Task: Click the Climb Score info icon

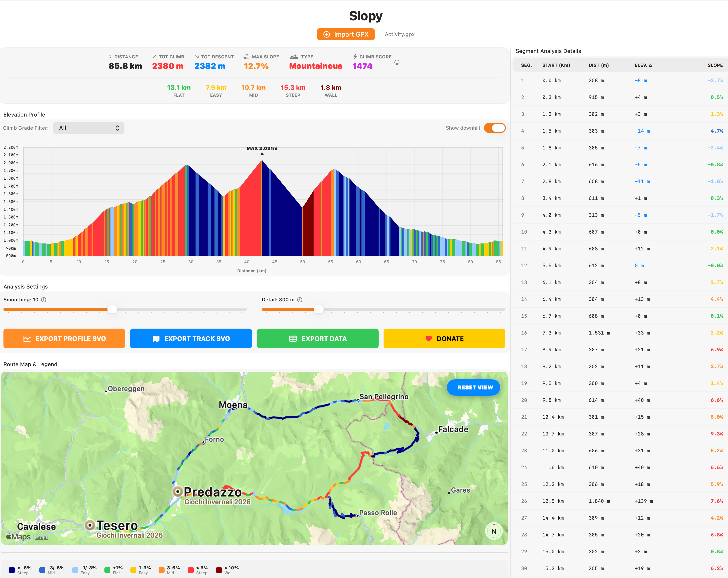Action: [x=397, y=62]
